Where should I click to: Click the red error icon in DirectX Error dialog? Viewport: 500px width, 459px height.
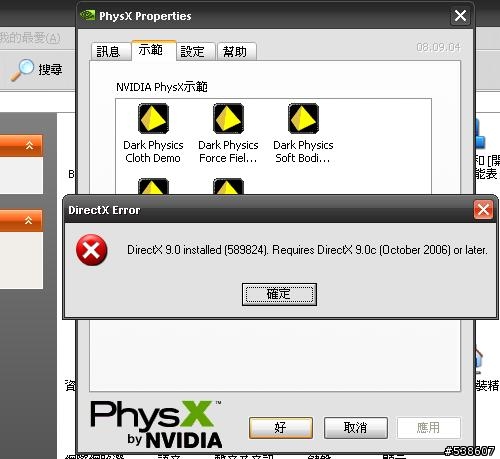click(x=92, y=250)
